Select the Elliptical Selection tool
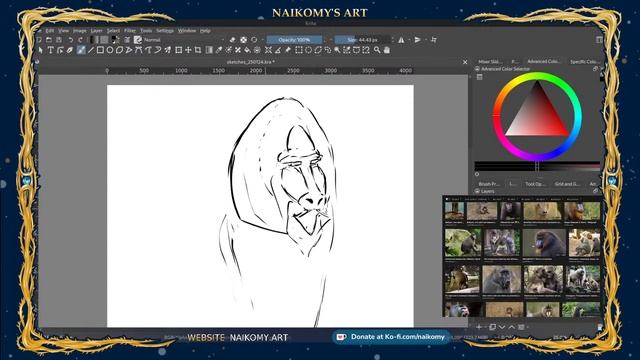The image size is (640, 360). [308, 50]
